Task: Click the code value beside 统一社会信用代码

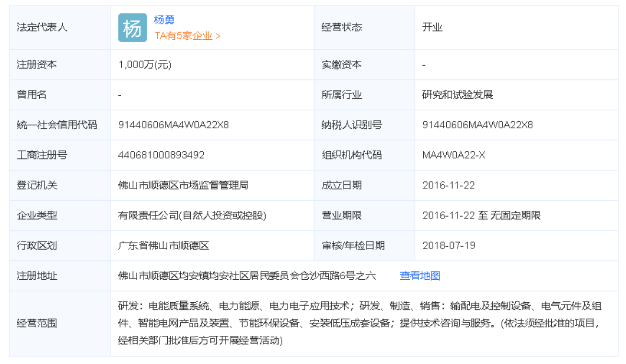Action: (174, 125)
